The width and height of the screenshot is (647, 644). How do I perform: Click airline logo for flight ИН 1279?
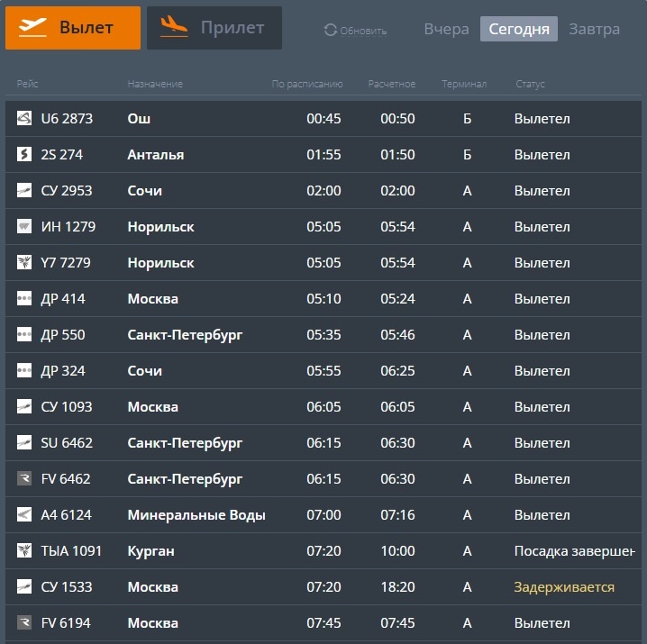point(24,226)
